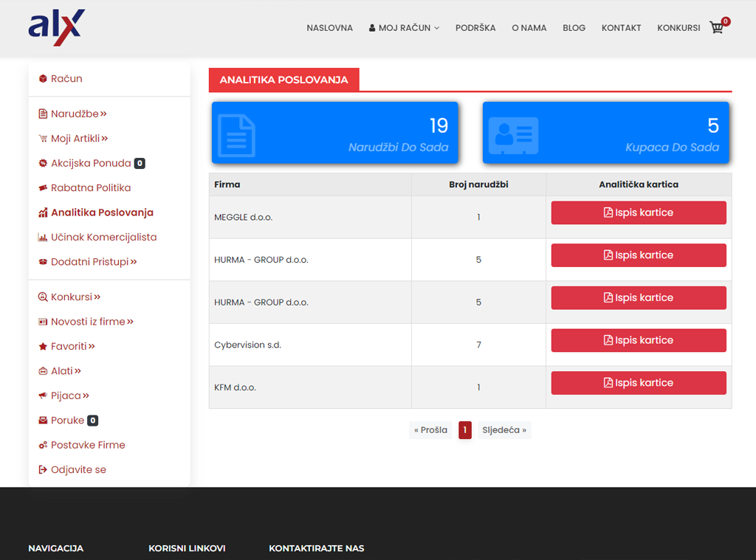Click the Akcijska Ponuda badge icon
The height and width of the screenshot is (560, 756).
(x=43, y=163)
